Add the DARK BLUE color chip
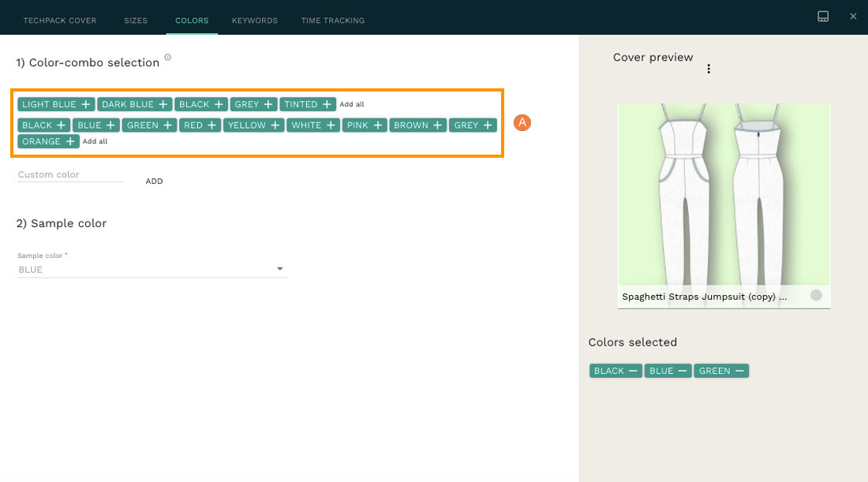 (x=134, y=103)
